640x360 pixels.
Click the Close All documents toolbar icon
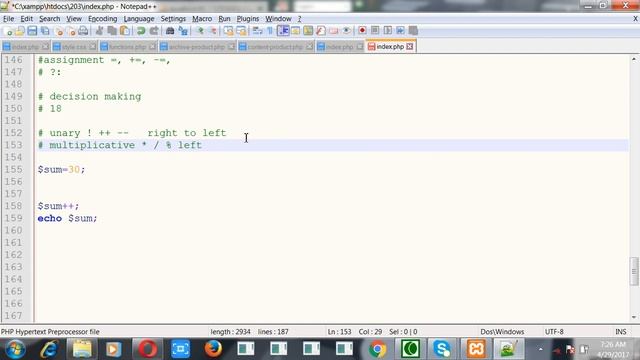pos(71,31)
